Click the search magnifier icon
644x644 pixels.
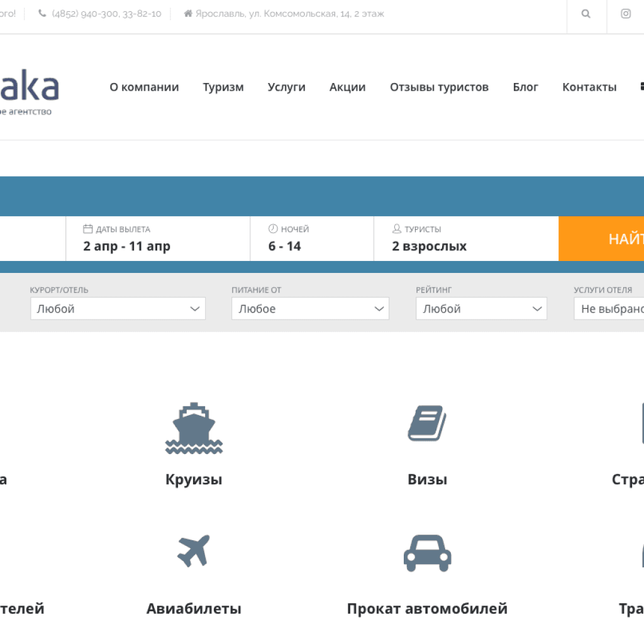pyautogui.click(x=586, y=14)
